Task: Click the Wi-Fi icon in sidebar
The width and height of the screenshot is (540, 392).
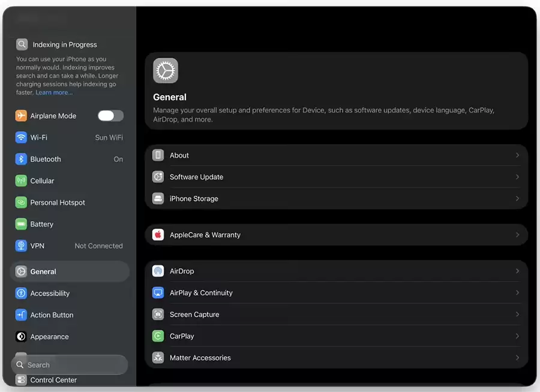Action: [21, 137]
